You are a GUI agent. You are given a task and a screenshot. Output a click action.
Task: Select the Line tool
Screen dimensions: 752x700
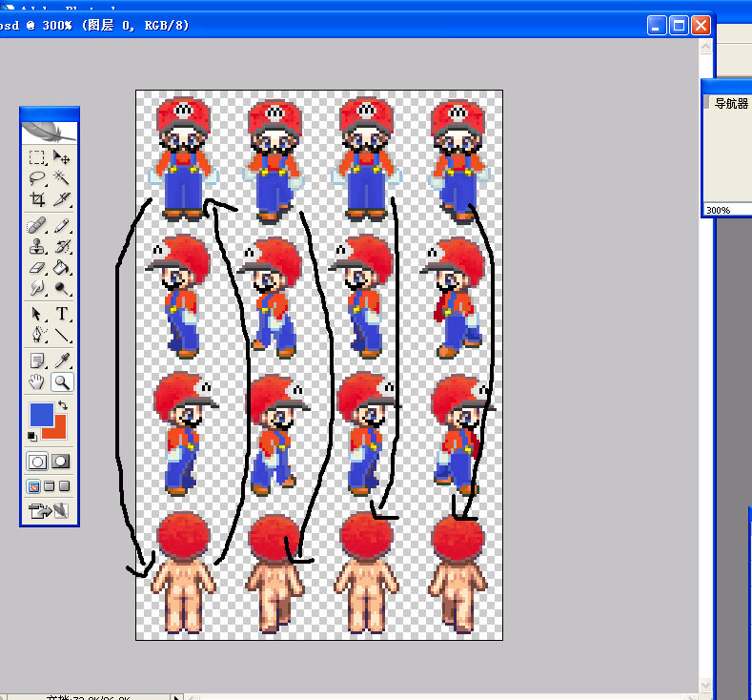(x=61, y=334)
